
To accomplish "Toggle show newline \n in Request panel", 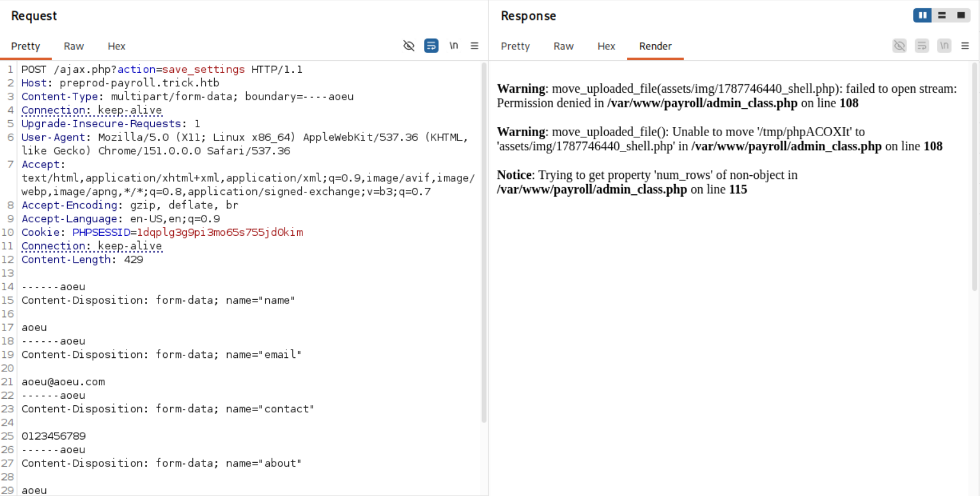I will [454, 46].
